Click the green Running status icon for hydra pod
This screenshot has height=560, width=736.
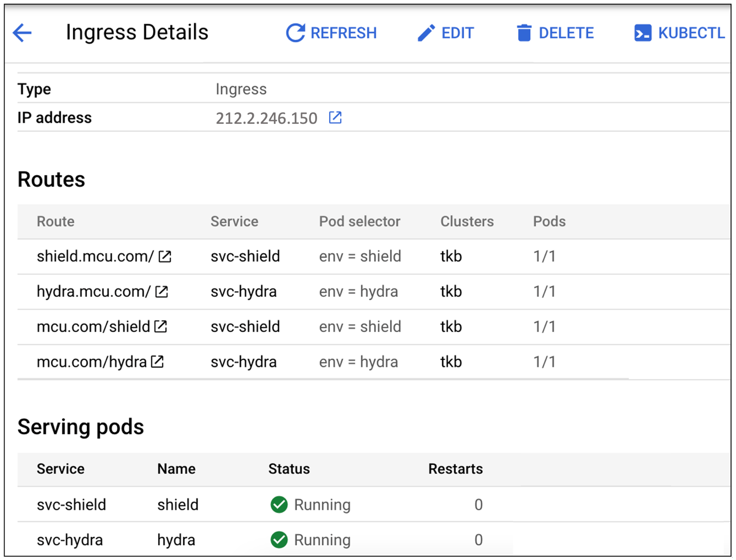click(x=279, y=539)
